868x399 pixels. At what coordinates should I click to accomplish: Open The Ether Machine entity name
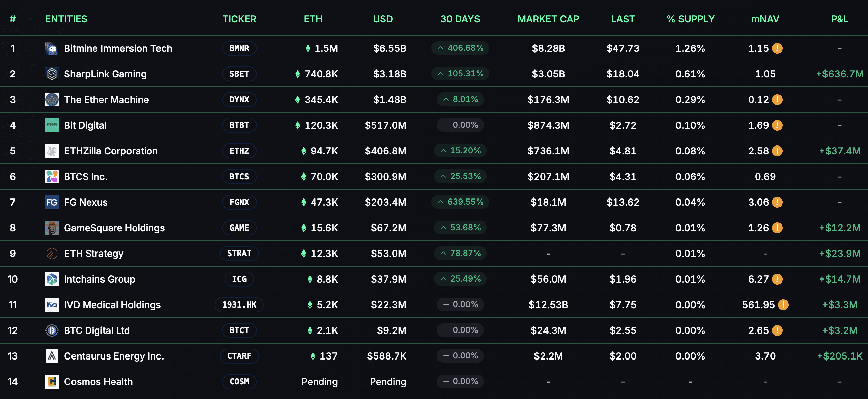point(106,100)
